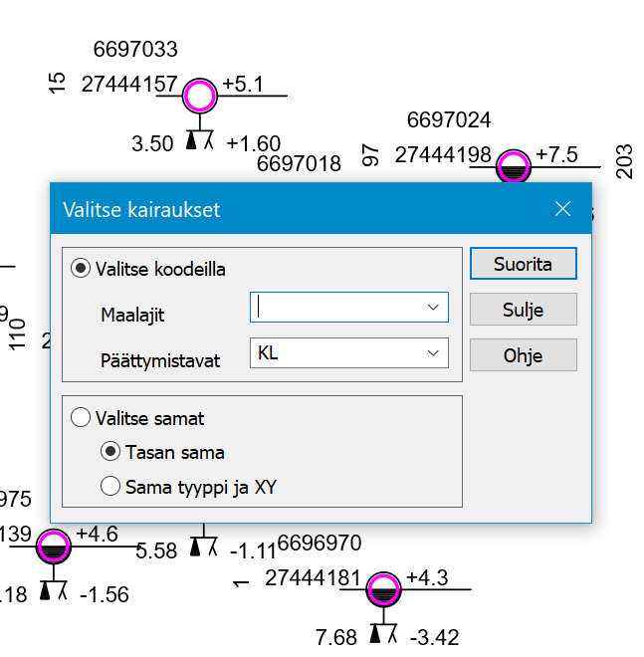
Task: Choose the Tasan sama radio option
Action: click(110, 452)
